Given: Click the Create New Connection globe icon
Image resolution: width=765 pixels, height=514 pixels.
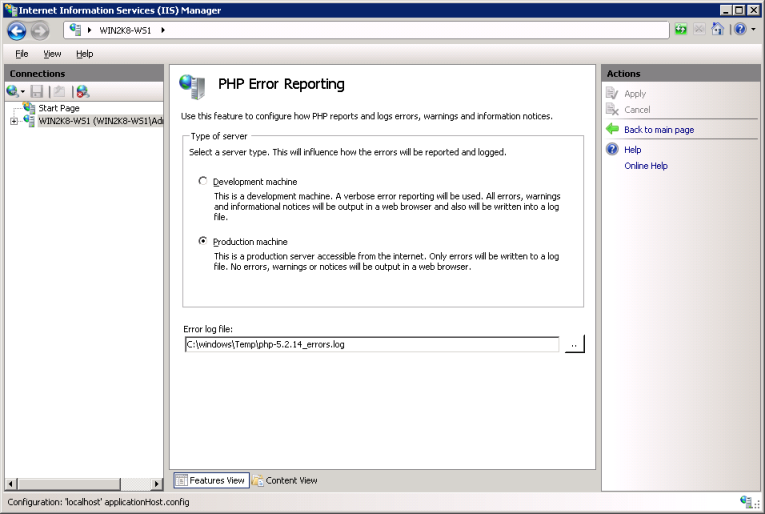Looking at the screenshot, I should click(x=14, y=91).
